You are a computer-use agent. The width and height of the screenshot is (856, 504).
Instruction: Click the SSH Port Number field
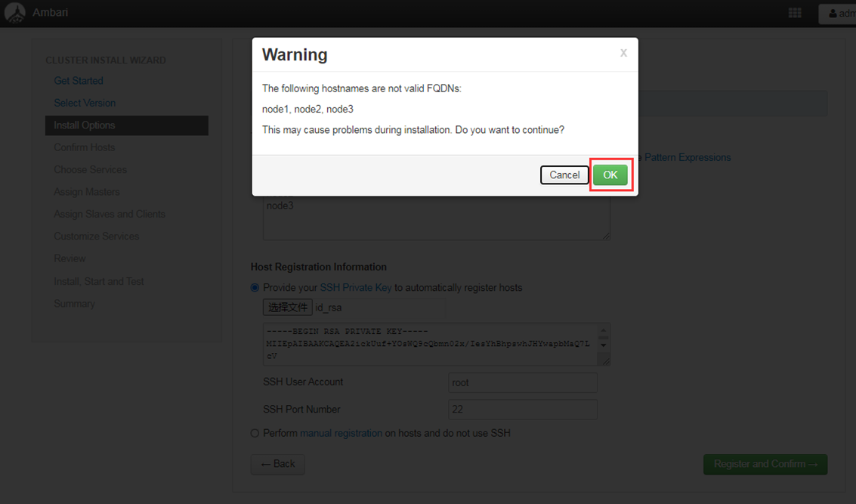click(523, 409)
